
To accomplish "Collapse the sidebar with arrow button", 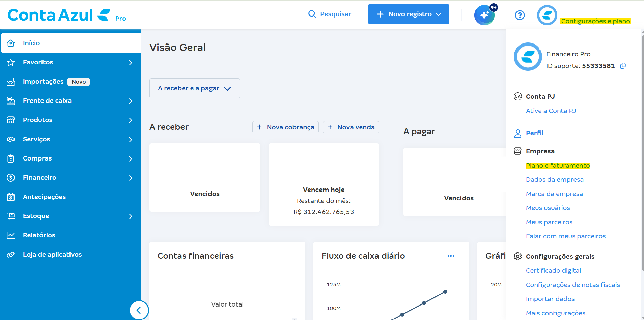I will click(x=139, y=310).
